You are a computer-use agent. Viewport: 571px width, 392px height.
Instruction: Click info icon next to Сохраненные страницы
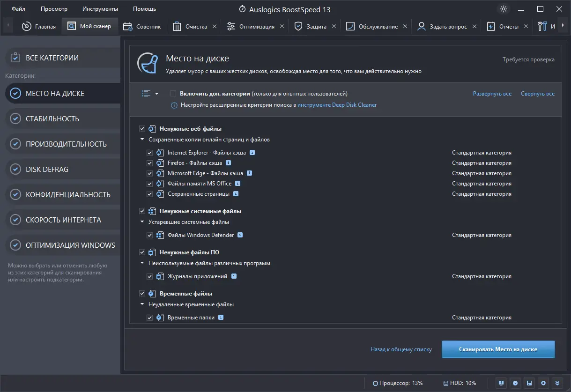coord(236,194)
